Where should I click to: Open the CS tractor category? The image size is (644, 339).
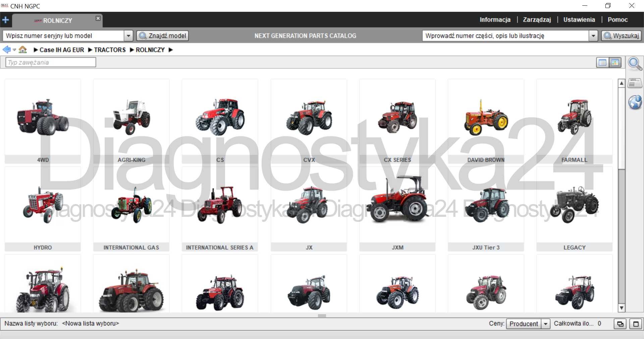pyautogui.click(x=220, y=122)
